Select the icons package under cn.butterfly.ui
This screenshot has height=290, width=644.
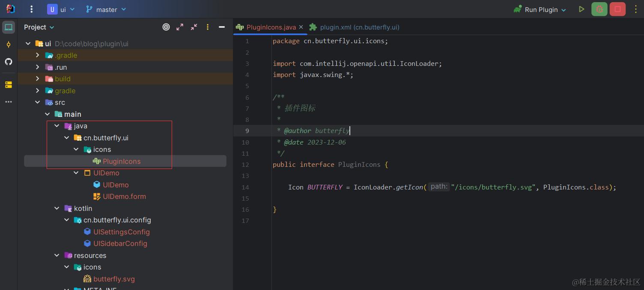102,149
